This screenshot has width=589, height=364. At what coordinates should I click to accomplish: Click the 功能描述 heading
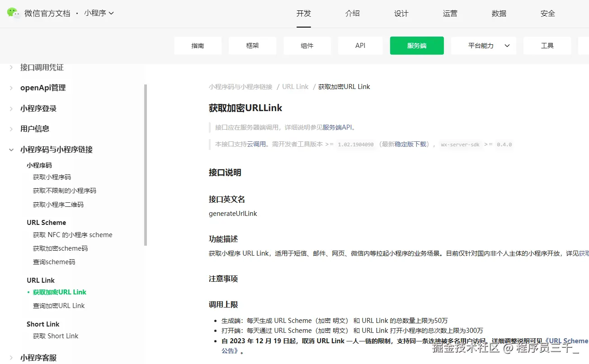point(223,239)
